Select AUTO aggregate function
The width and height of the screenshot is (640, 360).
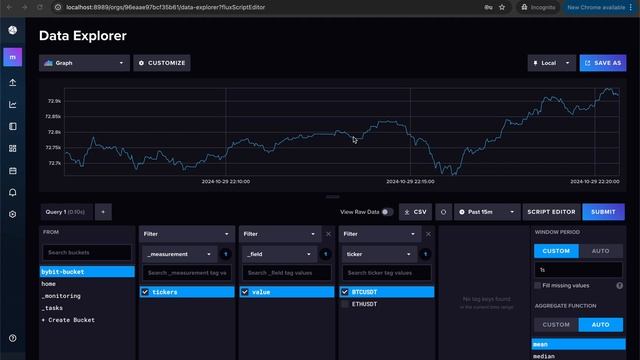pyautogui.click(x=600, y=325)
